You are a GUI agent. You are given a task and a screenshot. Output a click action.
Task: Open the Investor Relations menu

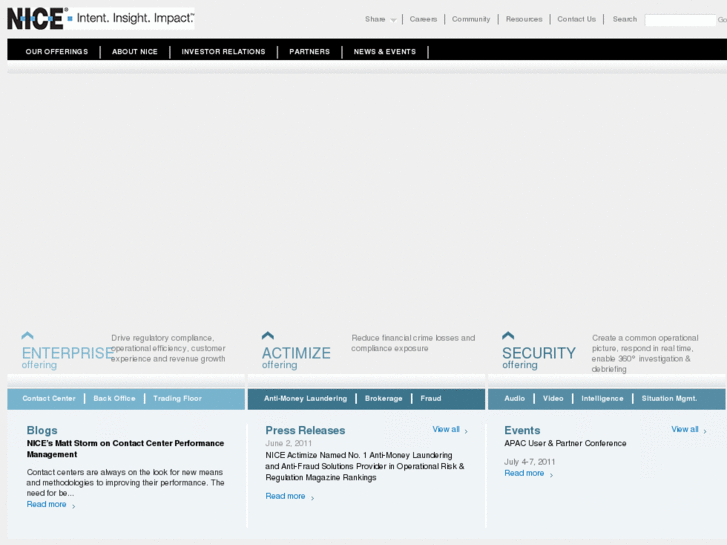click(223, 51)
